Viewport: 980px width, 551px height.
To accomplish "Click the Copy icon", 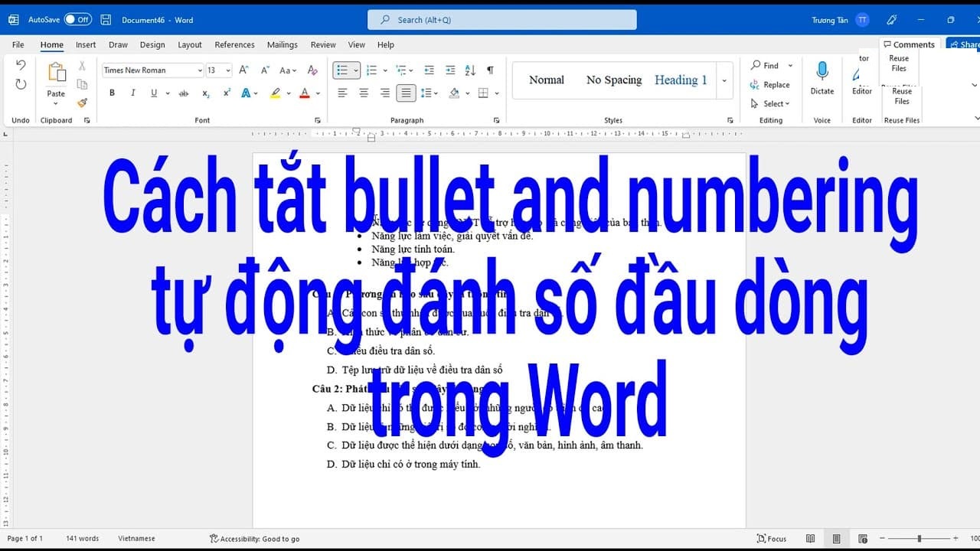I will coord(82,84).
